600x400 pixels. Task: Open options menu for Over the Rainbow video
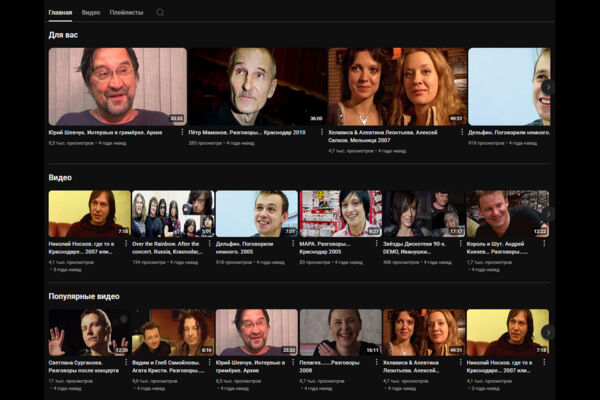click(x=210, y=243)
